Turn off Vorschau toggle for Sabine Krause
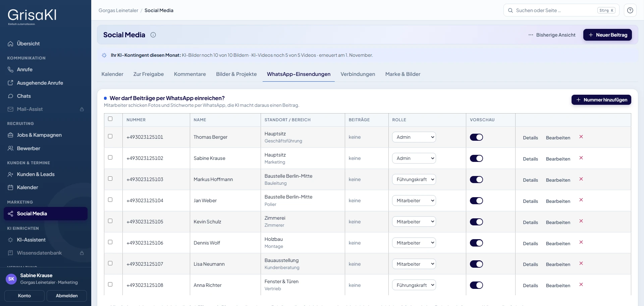The width and height of the screenshot is (644, 306). [476, 158]
